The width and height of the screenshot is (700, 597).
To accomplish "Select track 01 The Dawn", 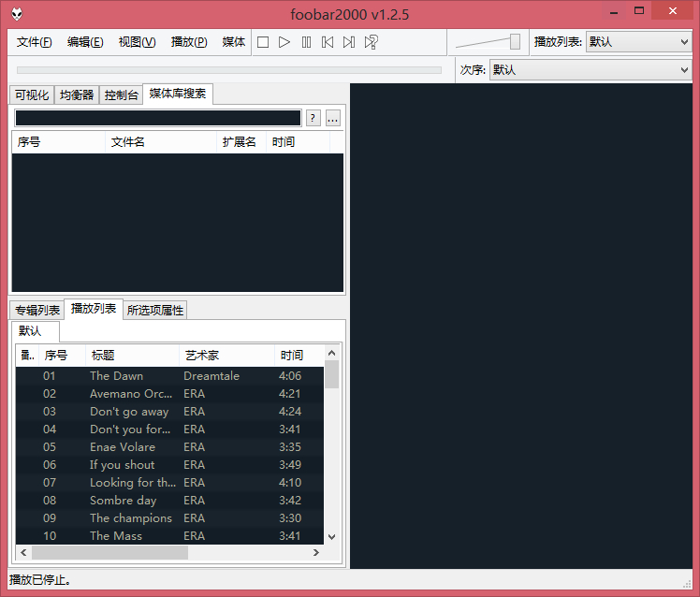I will 169,376.
